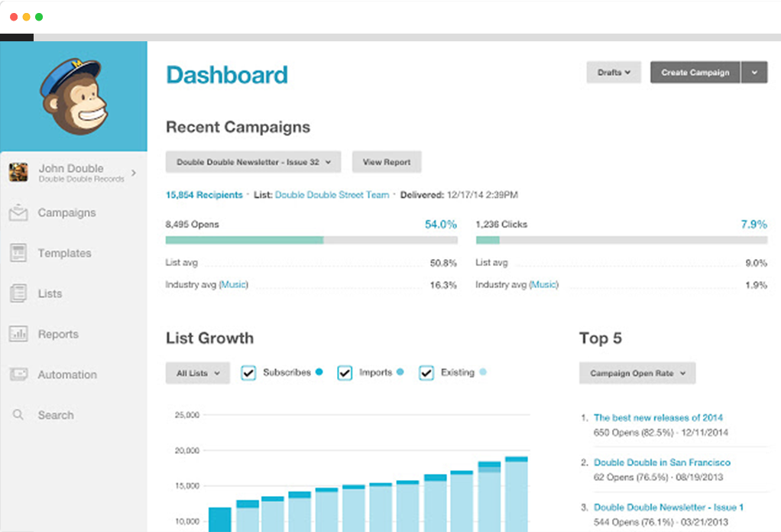Click the 650 Opens (82.5%) detail text
This screenshot has height=532, width=781.
click(660, 433)
